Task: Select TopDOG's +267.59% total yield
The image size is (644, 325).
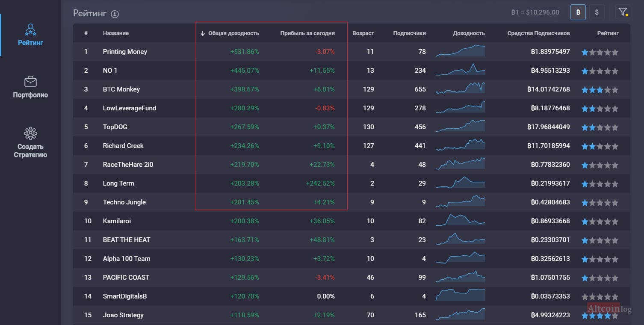Action: click(245, 127)
